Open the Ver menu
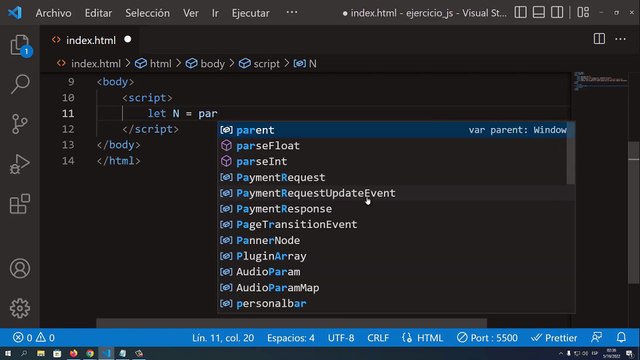Viewport: 640px width, 360px height. pyautogui.click(x=191, y=13)
